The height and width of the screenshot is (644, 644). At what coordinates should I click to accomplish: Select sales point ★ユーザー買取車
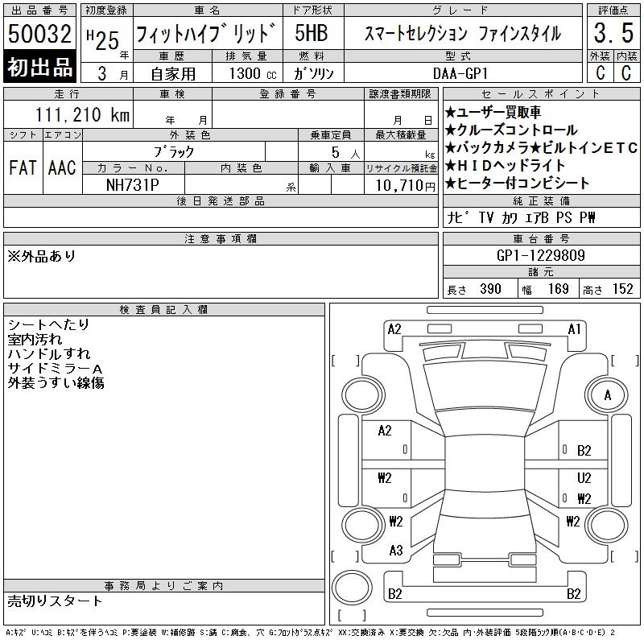coord(493,112)
